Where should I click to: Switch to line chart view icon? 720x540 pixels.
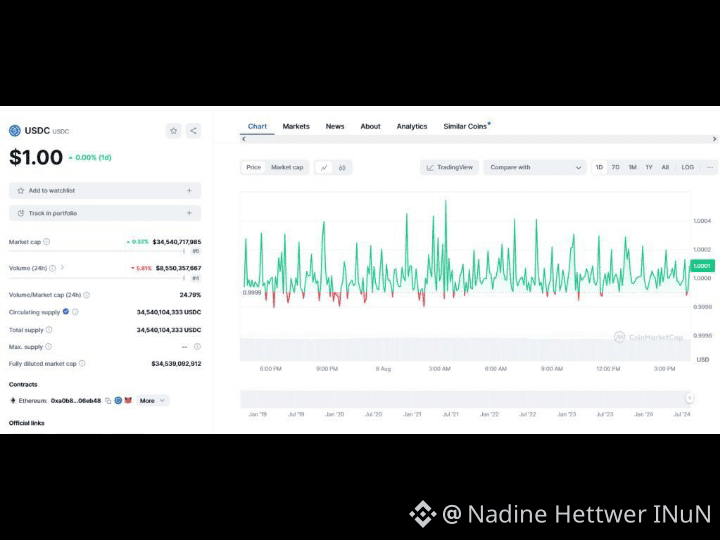[324, 168]
